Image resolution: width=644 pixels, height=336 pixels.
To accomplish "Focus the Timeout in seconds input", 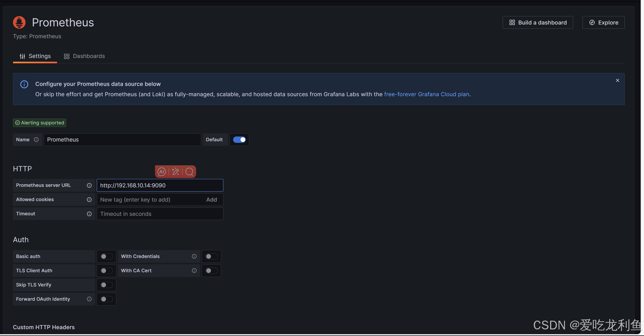I will [x=160, y=214].
